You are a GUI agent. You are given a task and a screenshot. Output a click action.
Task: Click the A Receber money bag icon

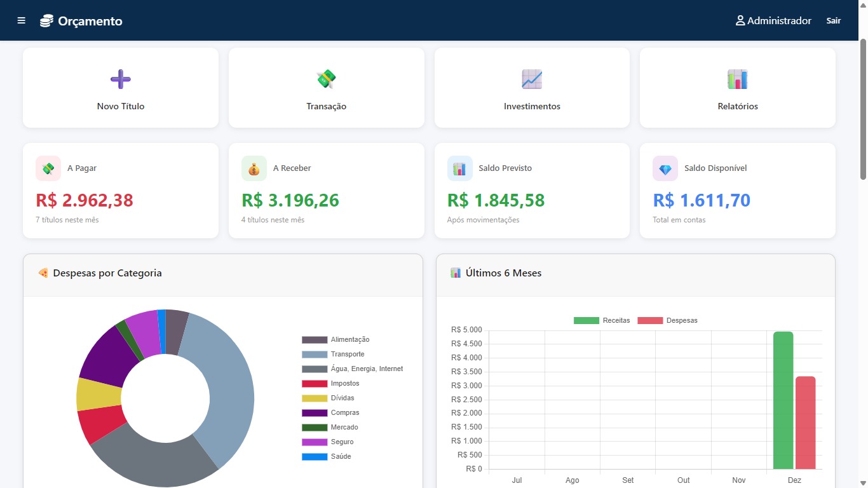click(x=254, y=168)
